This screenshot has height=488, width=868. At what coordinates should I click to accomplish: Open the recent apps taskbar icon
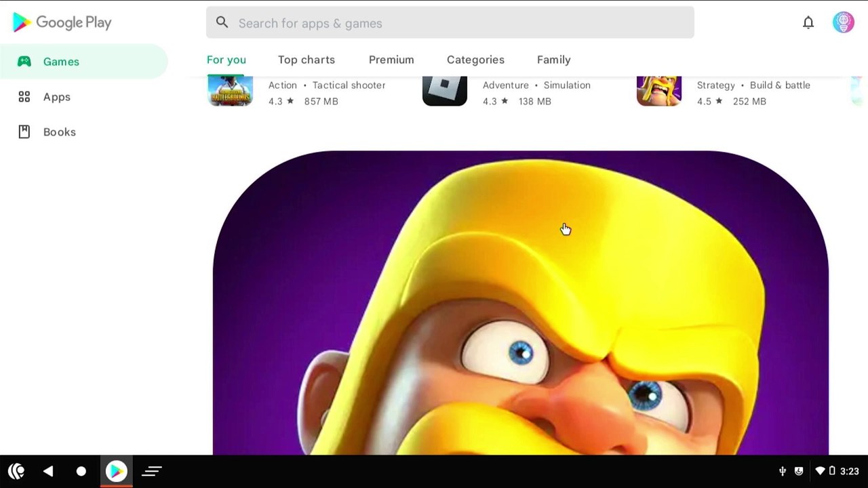(x=152, y=471)
